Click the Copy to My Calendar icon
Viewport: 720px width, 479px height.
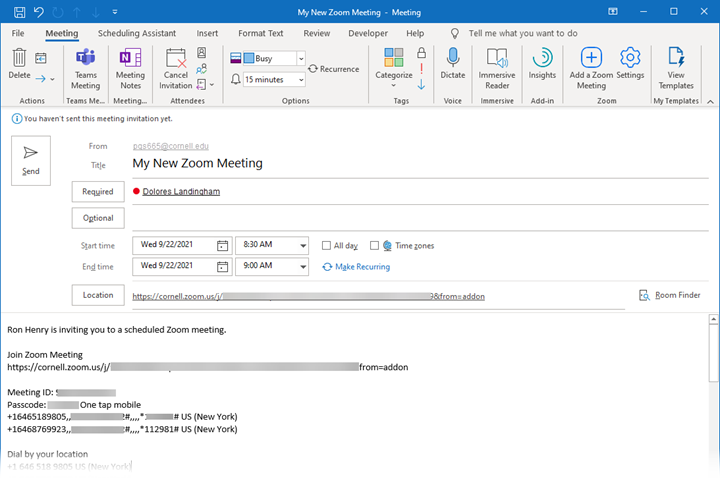[x=41, y=58]
